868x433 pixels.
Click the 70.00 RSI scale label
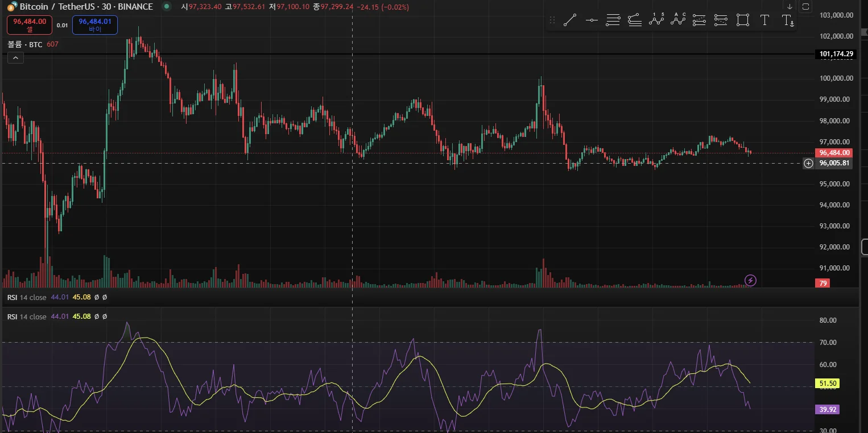(828, 342)
